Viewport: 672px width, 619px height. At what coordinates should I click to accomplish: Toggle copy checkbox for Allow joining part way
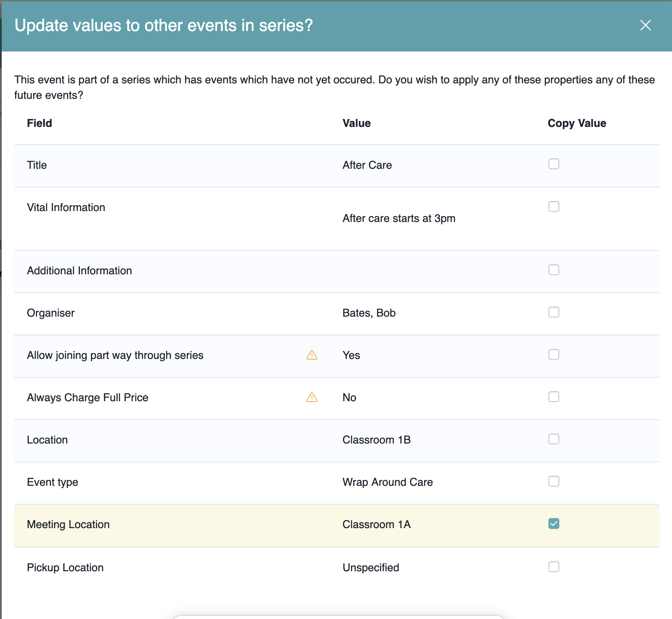(553, 355)
